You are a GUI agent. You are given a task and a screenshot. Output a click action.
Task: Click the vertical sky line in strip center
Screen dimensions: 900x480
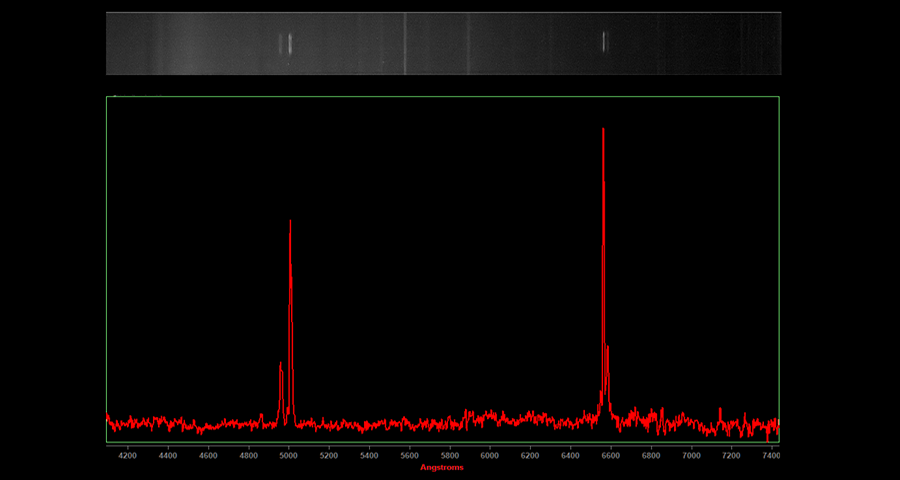point(404,43)
